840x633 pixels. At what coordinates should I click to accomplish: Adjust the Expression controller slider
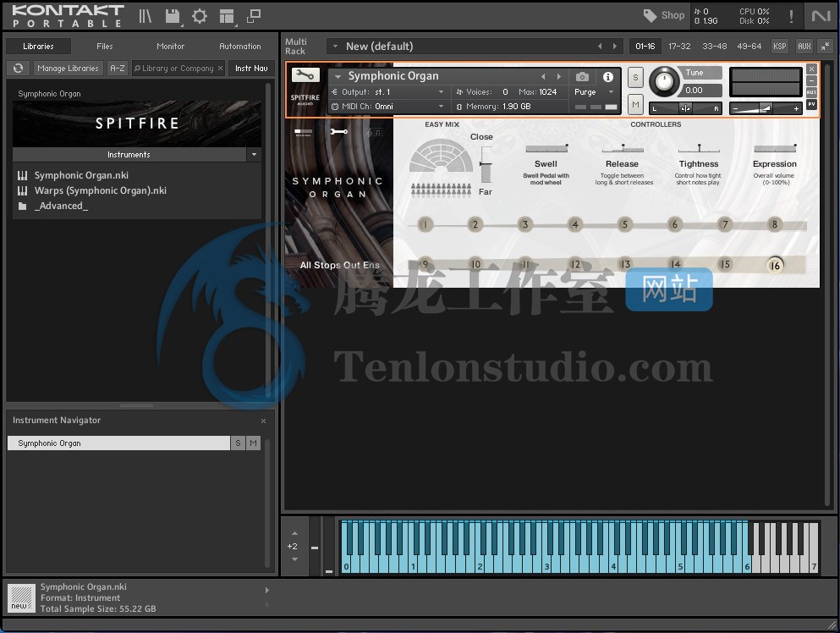[775, 148]
